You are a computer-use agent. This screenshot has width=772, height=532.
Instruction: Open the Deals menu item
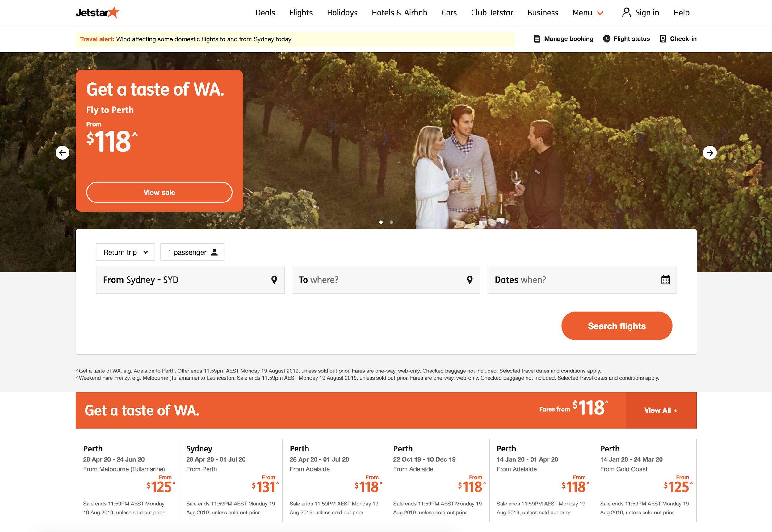[265, 13]
